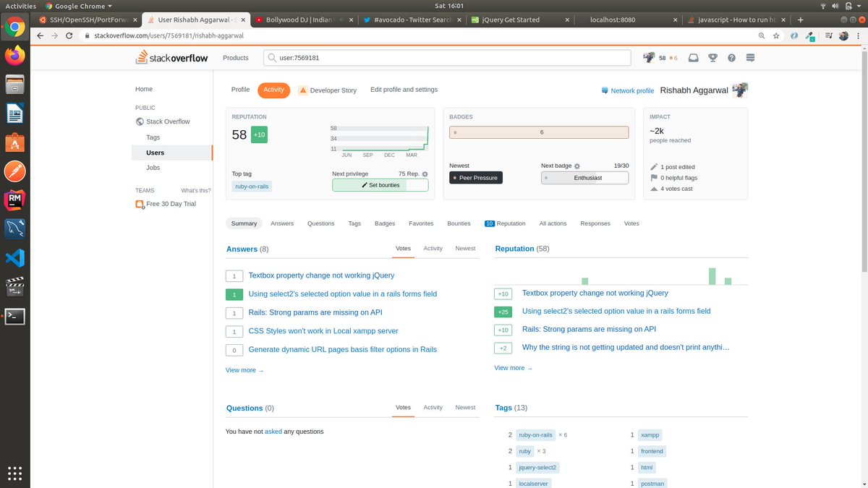Image resolution: width=868 pixels, height=488 pixels.
Task: Select the Reputation sub-tab
Action: tap(505, 223)
